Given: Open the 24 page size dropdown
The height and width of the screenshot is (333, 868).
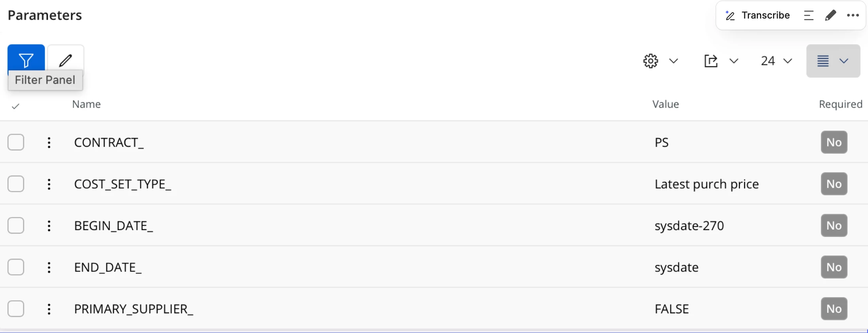Looking at the screenshot, I should pos(776,61).
